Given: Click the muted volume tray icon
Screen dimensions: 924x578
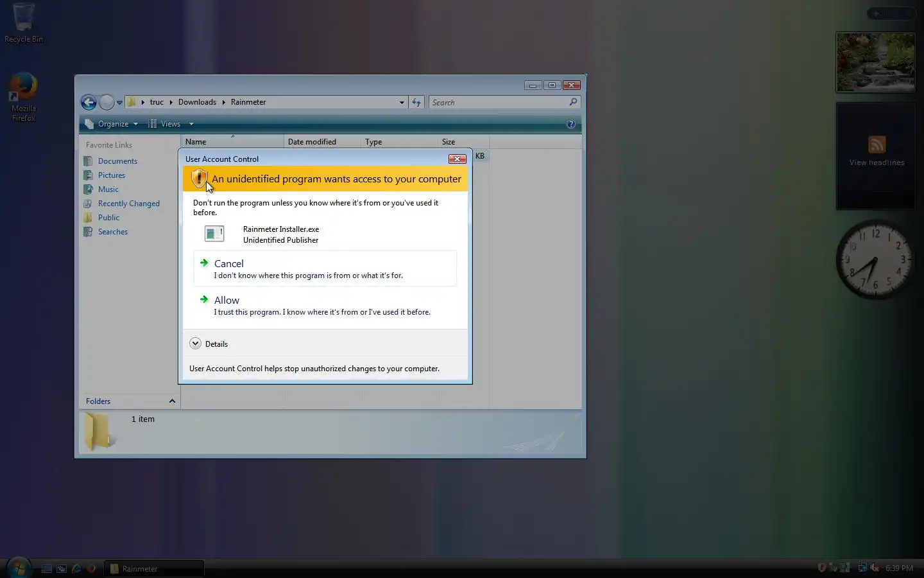Looking at the screenshot, I should (x=875, y=568).
